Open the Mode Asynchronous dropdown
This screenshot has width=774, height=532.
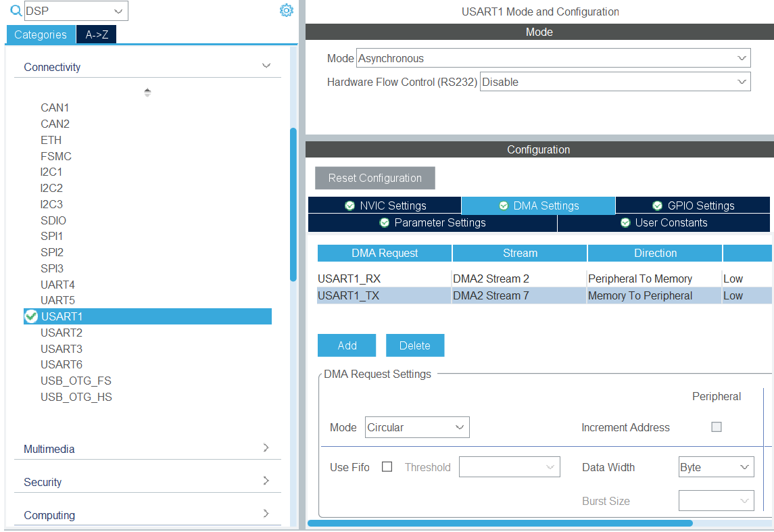click(553, 58)
